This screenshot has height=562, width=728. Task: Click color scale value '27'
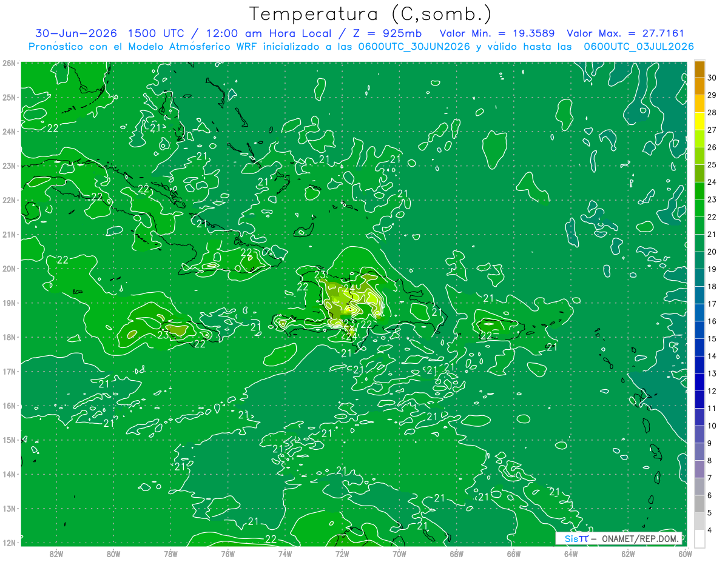coord(712,130)
